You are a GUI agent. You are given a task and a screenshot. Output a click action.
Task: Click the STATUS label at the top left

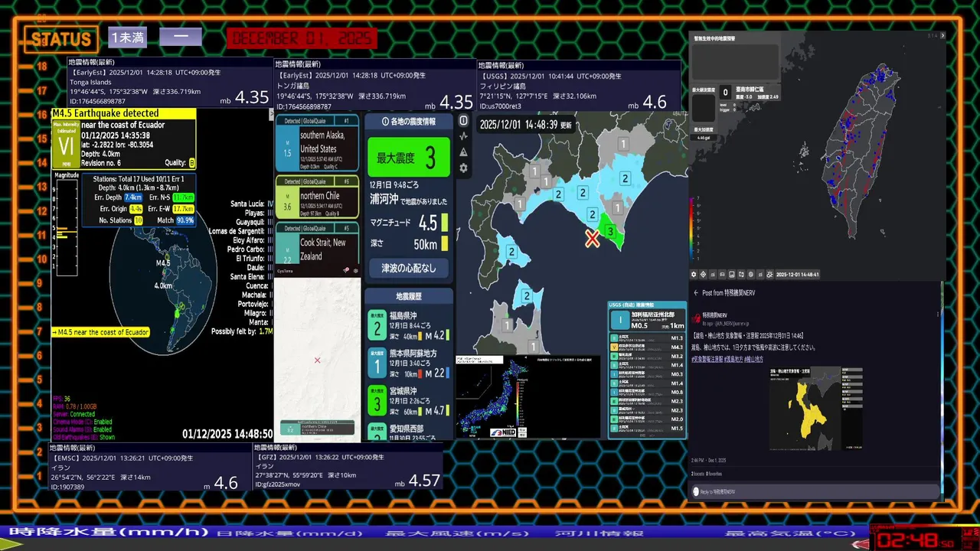(60, 39)
